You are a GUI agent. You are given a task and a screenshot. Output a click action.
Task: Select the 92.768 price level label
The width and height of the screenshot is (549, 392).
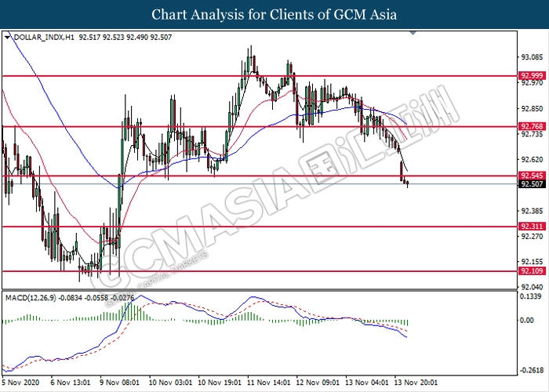point(532,126)
